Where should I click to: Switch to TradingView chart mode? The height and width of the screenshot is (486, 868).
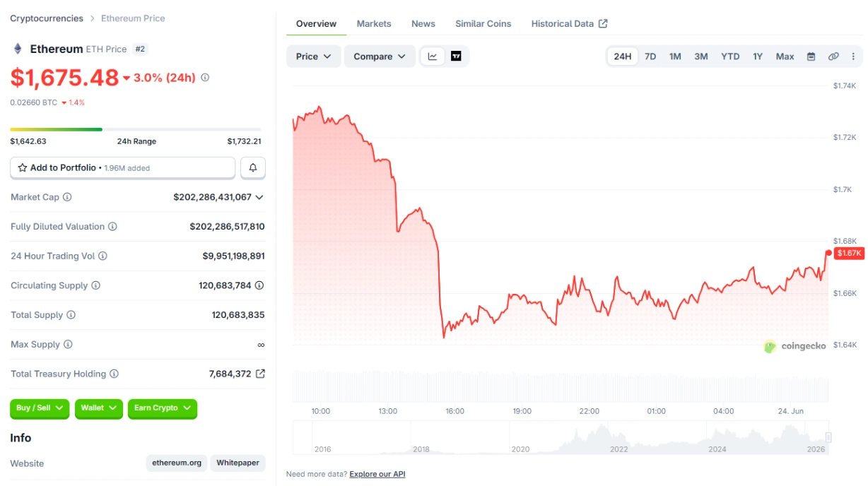[x=456, y=57]
